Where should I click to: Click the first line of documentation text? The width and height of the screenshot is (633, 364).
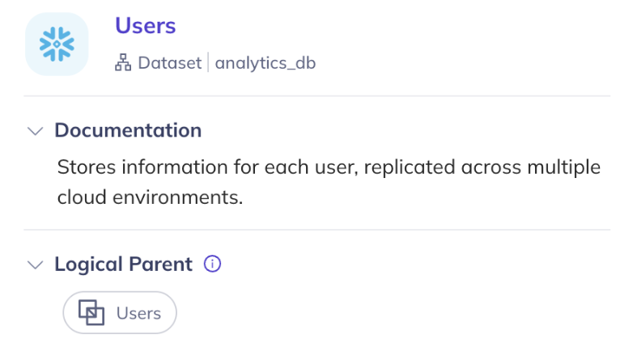(x=329, y=167)
